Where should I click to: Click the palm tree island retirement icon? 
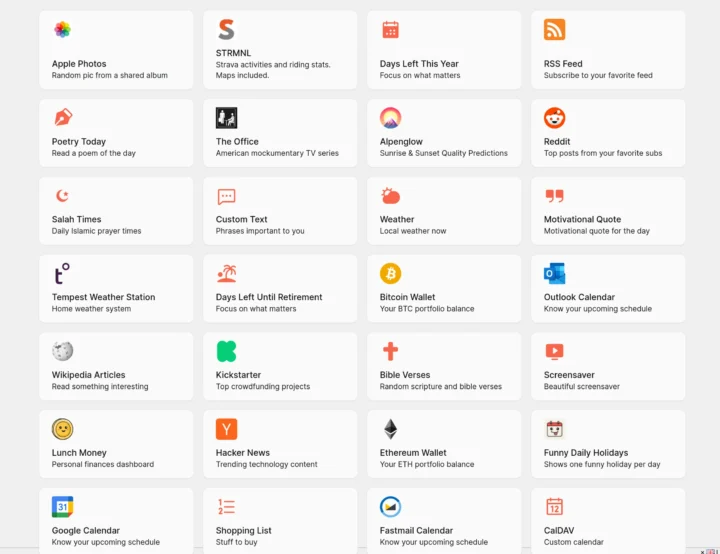point(226,273)
